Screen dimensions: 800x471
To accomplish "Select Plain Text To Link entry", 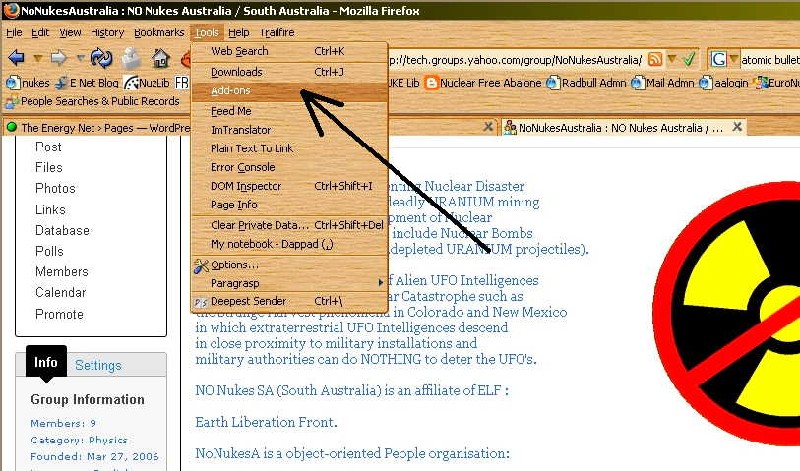I will (289, 148).
